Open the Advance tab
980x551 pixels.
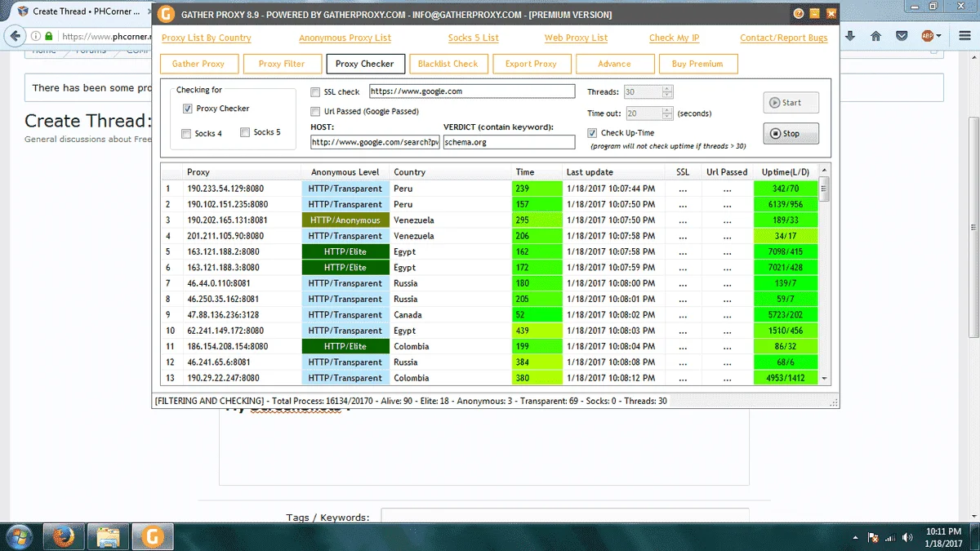coord(615,64)
